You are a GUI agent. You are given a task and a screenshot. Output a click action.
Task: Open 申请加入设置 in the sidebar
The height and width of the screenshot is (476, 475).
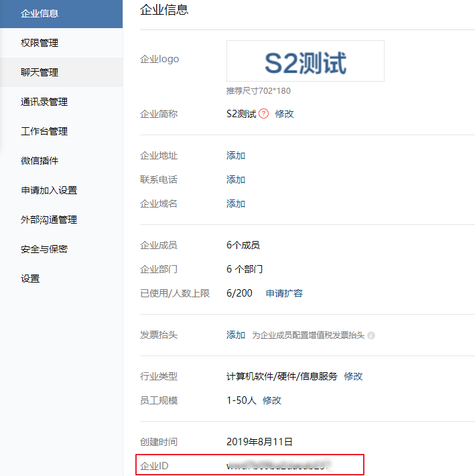coord(49,190)
